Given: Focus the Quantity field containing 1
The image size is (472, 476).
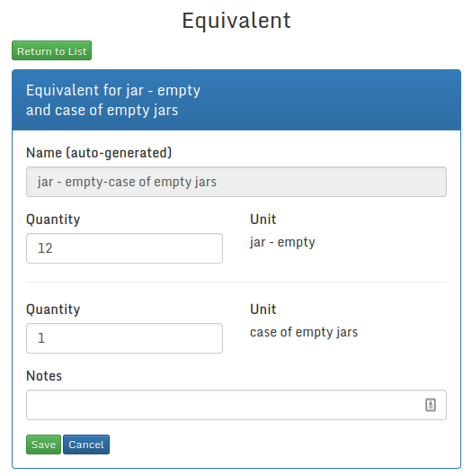Looking at the screenshot, I should [124, 338].
